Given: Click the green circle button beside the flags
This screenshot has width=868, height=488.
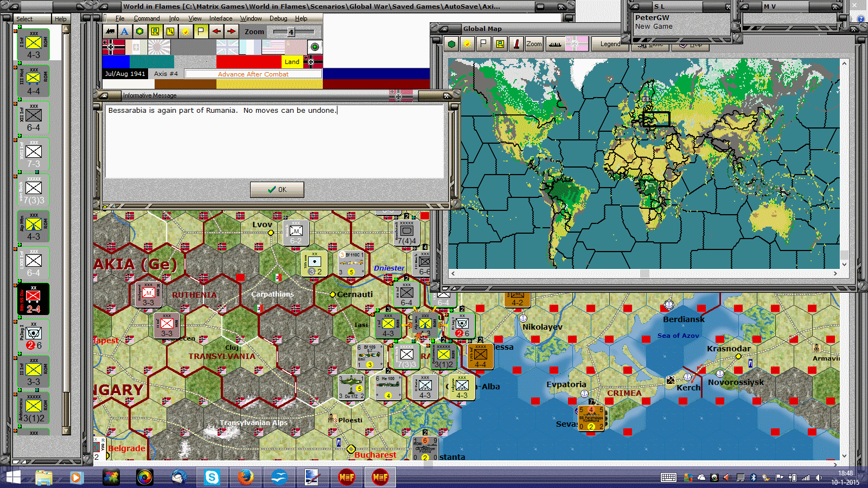Looking at the screenshot, I should tap(315, 47).
